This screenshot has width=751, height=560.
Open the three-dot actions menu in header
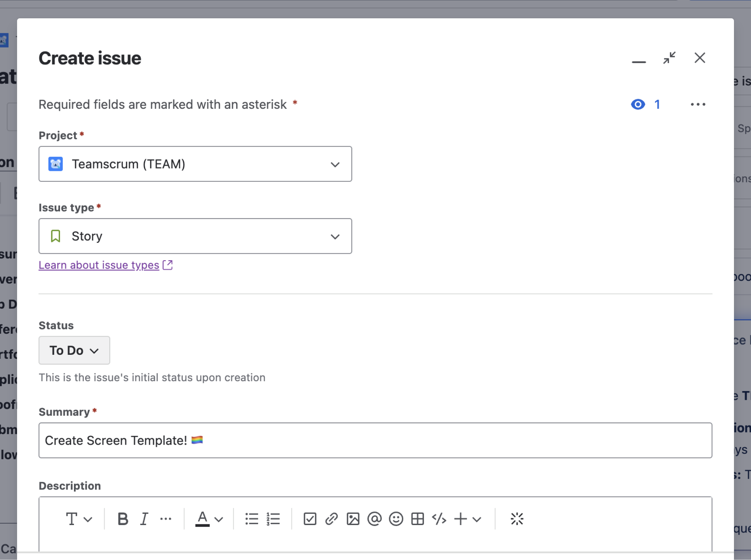pos(698,104)
